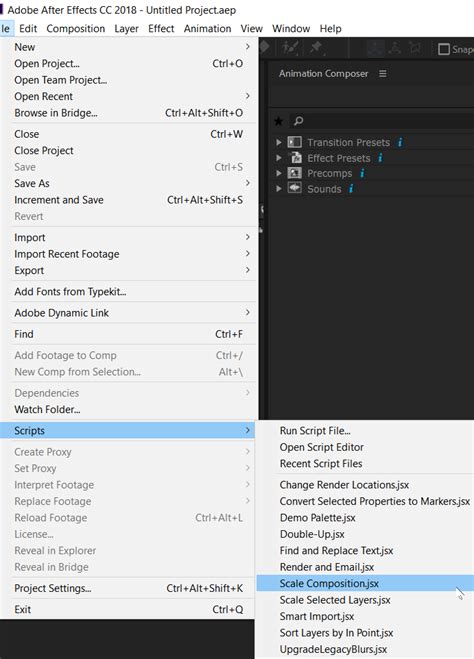Open the Effect menu
474x659 pixels.
coord(161,29)
